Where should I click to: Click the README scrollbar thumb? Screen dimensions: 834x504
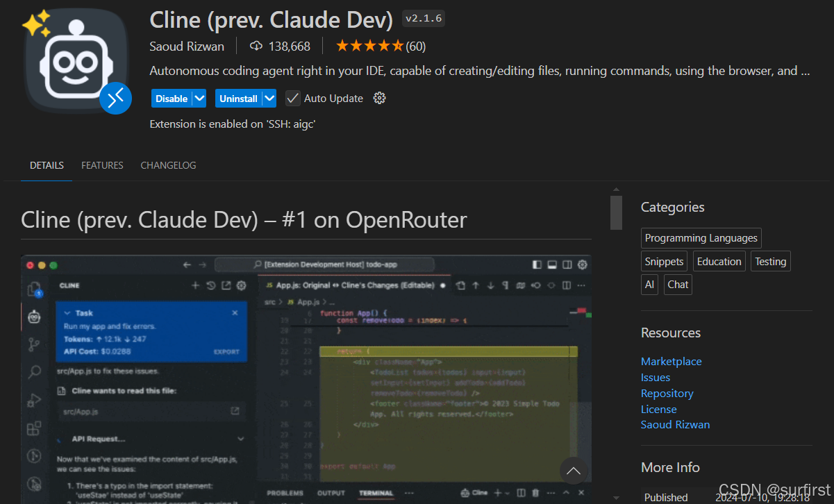click(x=616, y=212)
